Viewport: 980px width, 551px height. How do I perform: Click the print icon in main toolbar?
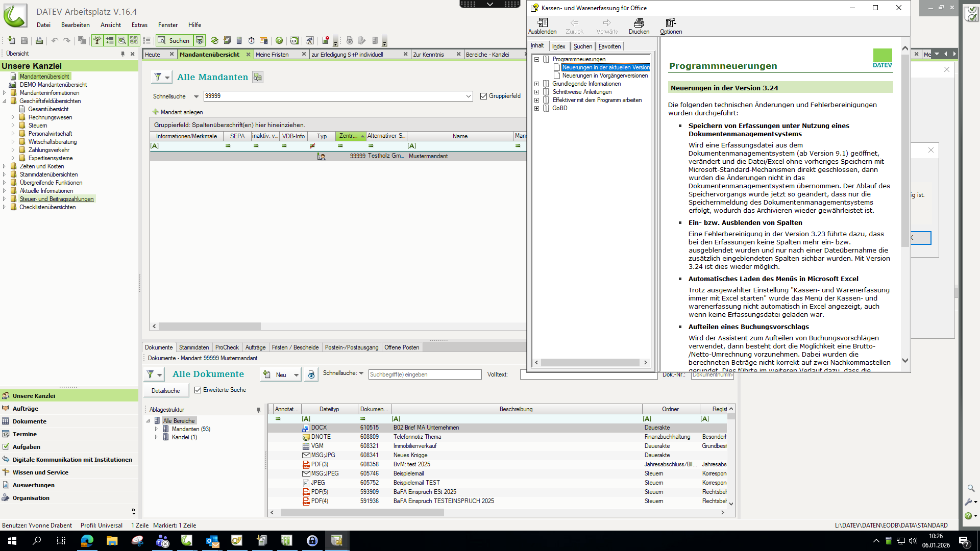click(x=39, y=40)
